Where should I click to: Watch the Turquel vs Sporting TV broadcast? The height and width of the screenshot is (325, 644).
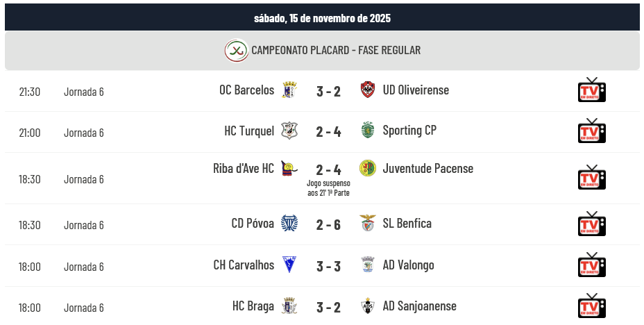point(591,131)
